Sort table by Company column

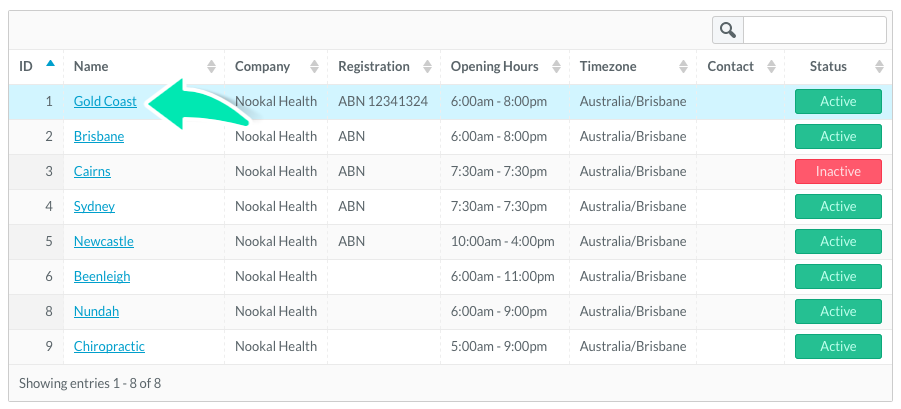[276, 67]
